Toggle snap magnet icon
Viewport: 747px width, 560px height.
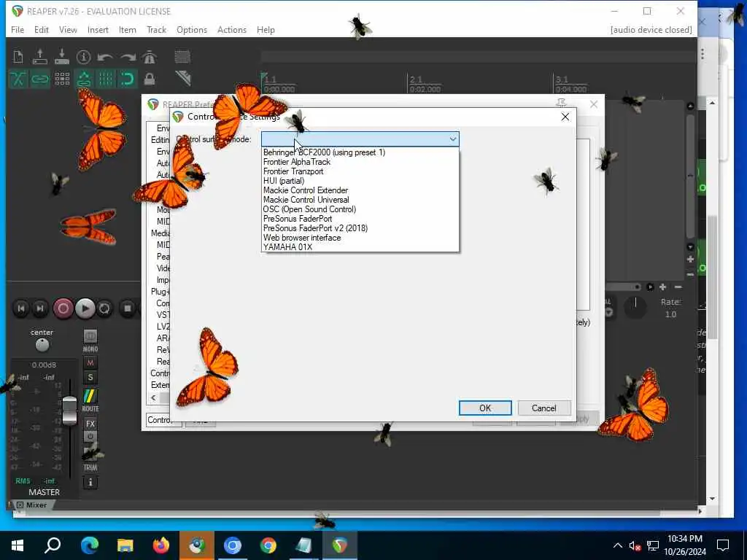click(127, 79)
